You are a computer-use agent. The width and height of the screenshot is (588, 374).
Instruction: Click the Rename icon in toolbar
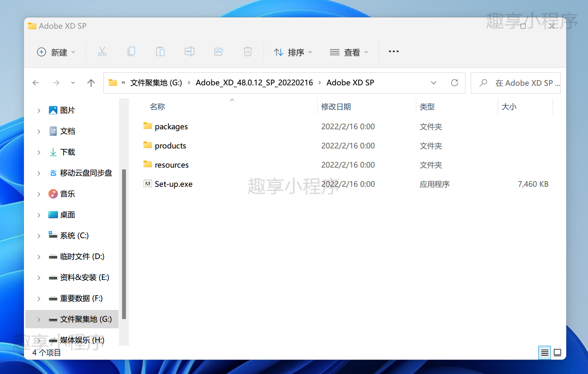pos(189,52)
